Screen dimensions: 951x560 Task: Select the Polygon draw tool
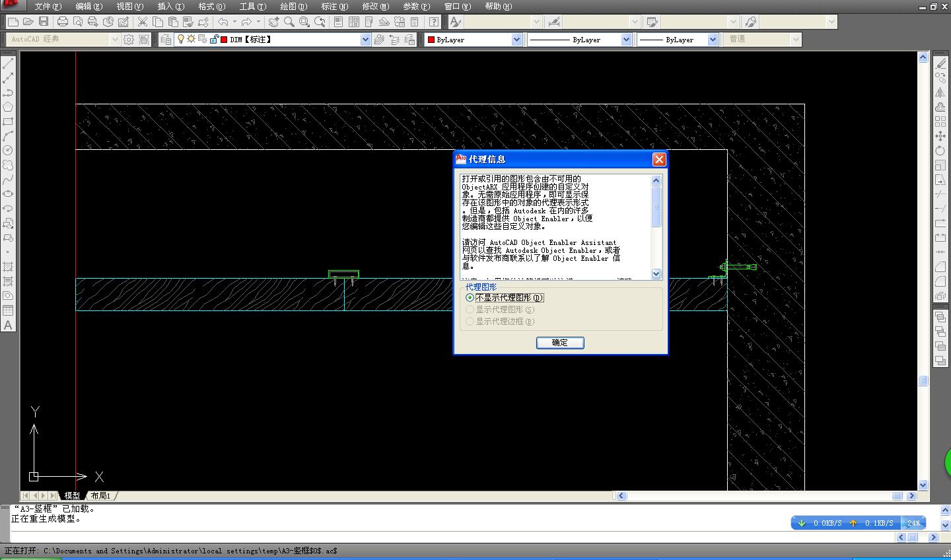8,107
